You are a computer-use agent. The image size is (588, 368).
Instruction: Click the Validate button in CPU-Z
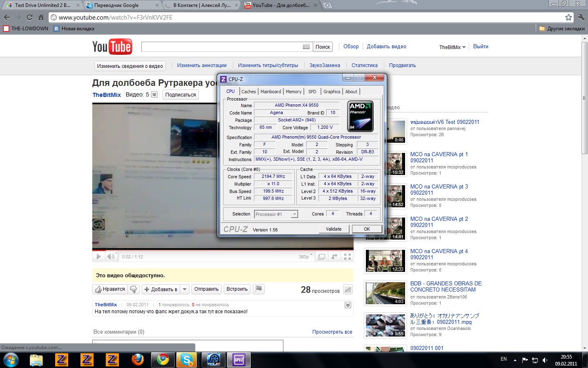(x=334, y=229)
